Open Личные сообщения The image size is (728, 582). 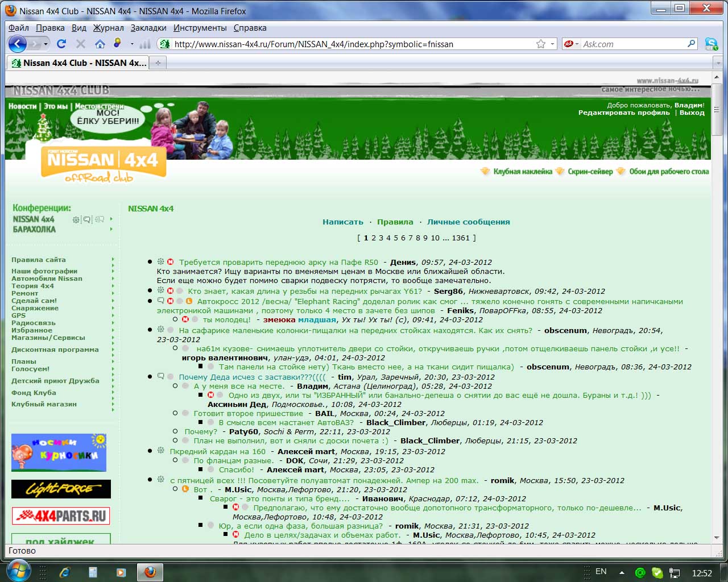[469, 222]
